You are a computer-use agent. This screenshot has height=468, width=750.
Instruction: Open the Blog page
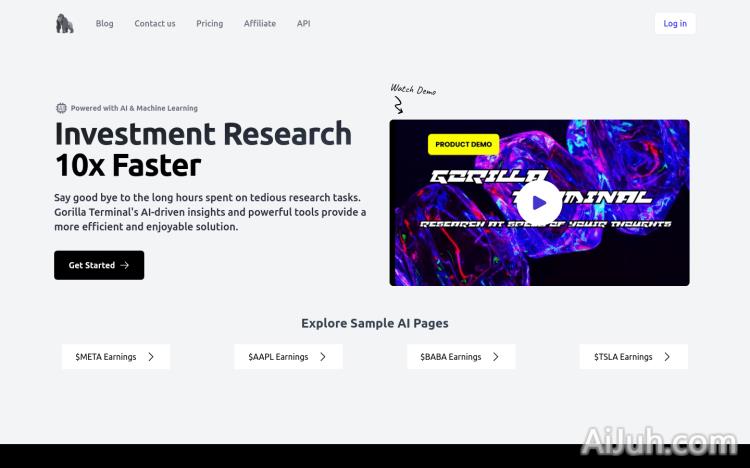coord(104,24)
